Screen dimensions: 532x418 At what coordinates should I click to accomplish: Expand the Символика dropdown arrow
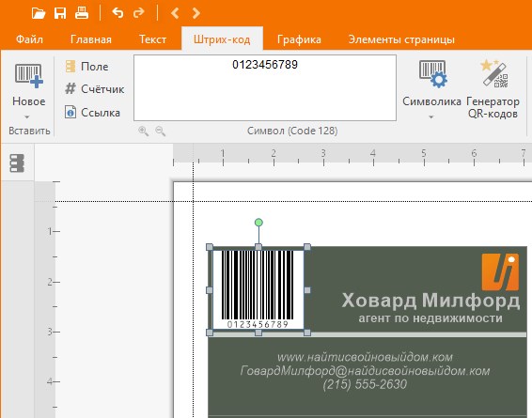(x=430, y=117)
